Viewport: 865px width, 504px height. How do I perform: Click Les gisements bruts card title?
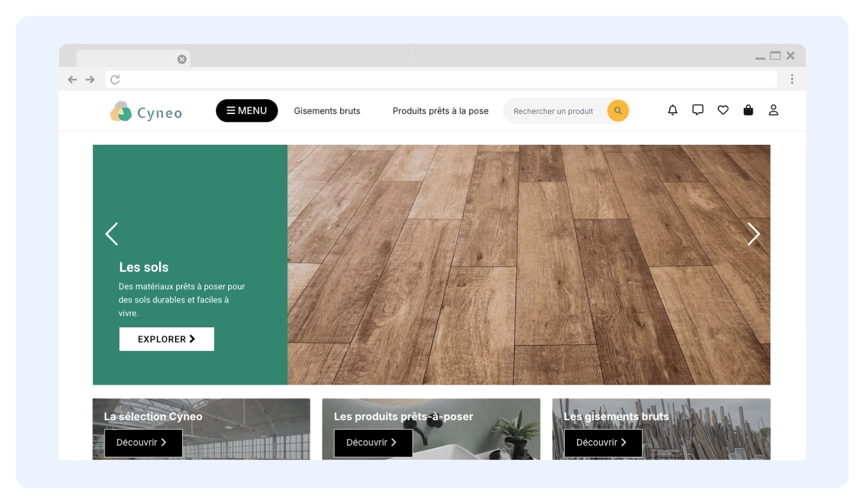tap(616, 417)
